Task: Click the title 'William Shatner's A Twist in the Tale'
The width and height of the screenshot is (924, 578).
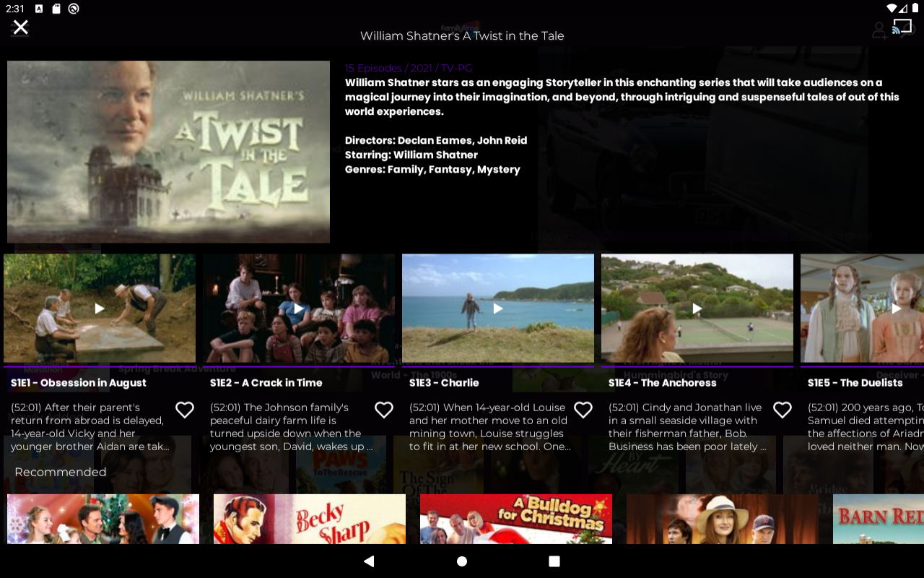Action: tap(462, 35)
